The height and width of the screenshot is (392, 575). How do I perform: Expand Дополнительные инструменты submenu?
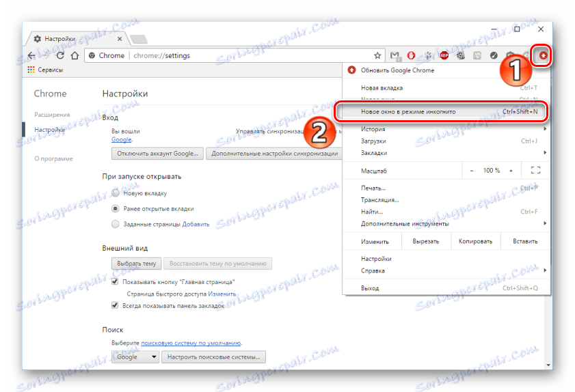[x=446, y=223]
